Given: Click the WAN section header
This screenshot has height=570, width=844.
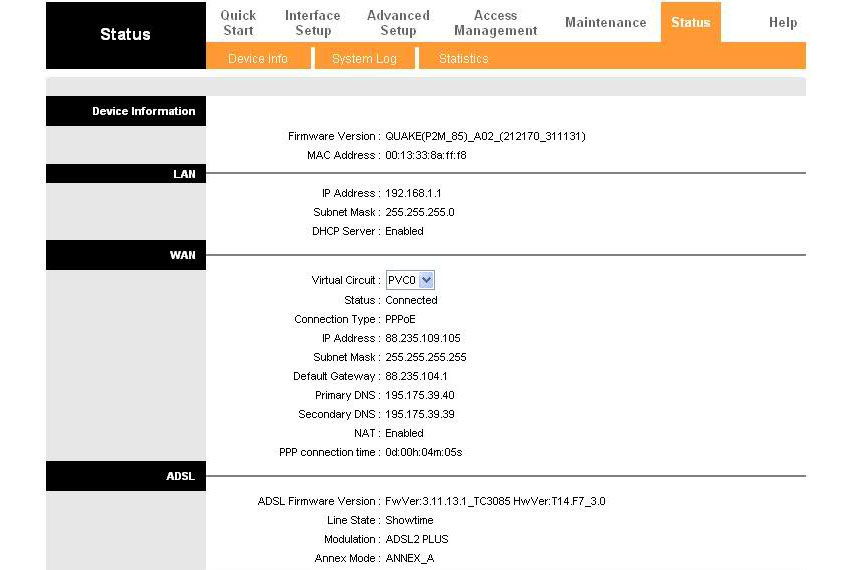Looking at the screenshot, I should [x=126, y=255].
